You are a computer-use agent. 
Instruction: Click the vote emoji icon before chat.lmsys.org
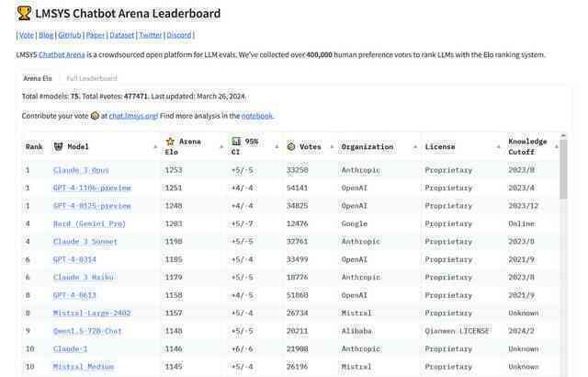pyautogui.click(x=95, y=116)
